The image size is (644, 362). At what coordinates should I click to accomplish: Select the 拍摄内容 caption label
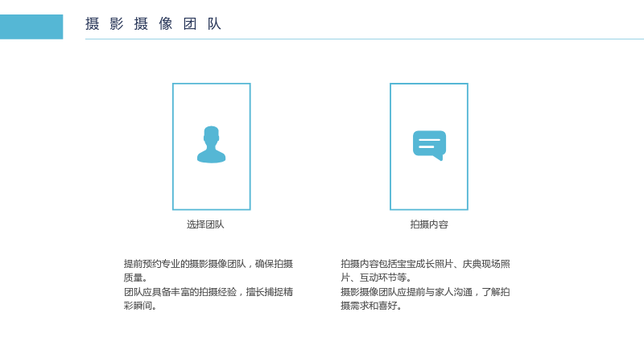point(429,224)
